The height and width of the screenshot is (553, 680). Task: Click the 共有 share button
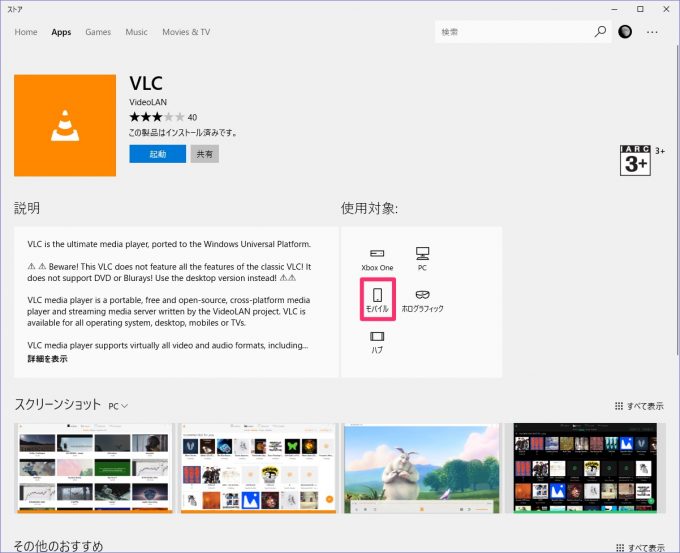pyautogui.click(x=205, y=154)
